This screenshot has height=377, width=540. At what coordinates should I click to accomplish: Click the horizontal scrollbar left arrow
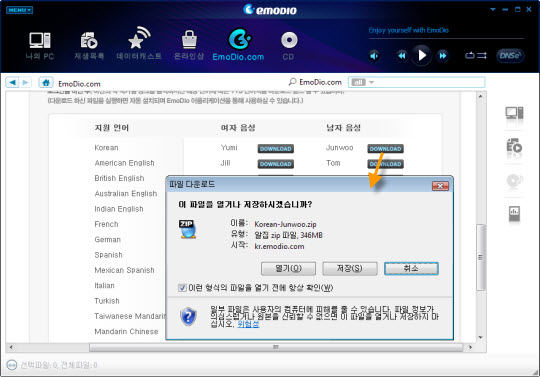click(x=11, y=347)
